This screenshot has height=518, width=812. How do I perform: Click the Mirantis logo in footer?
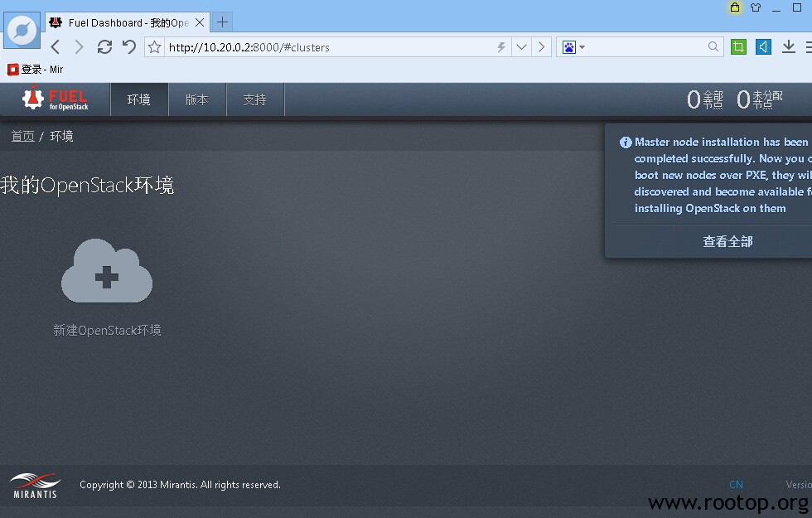click(35, 486)
